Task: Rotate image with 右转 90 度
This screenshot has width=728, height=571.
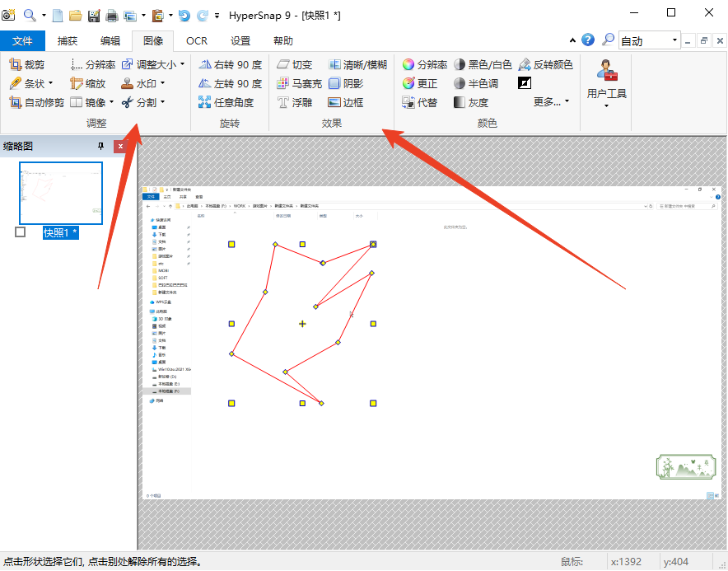Action: (x=230, y=64)
